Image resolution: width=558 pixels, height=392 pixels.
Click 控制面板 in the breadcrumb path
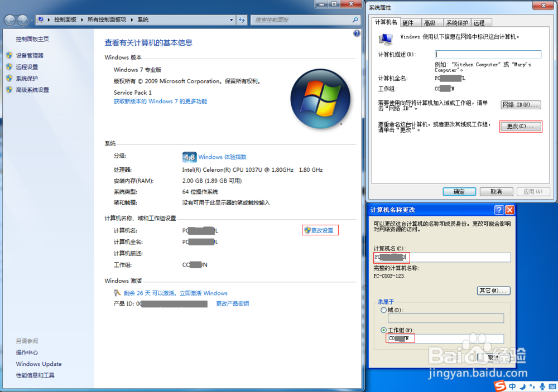[x=65, y=20]
